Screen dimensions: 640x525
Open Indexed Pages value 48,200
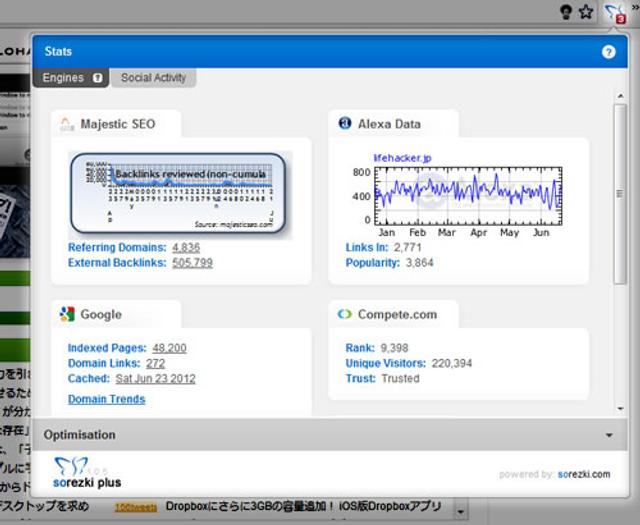point(169,348)
